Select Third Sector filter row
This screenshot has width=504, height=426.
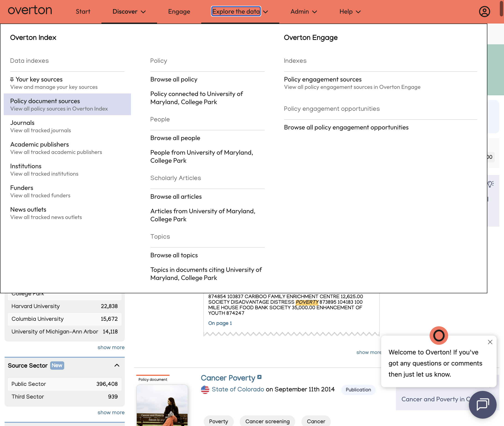64,396
